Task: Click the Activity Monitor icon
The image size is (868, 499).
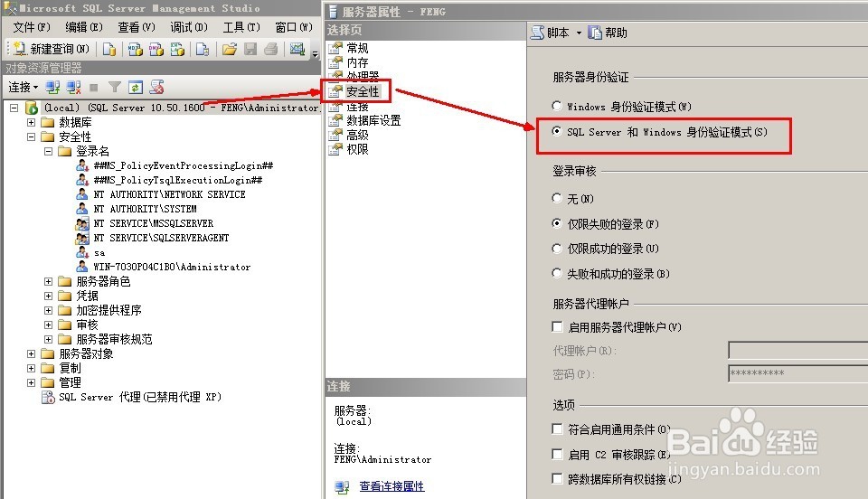Action: click(x=297, y=49)
